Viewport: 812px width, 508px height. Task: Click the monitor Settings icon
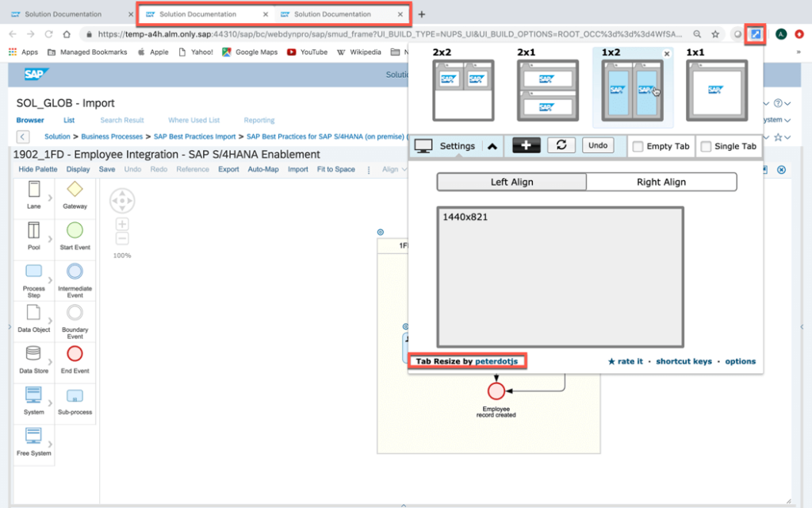click(423, 146)
